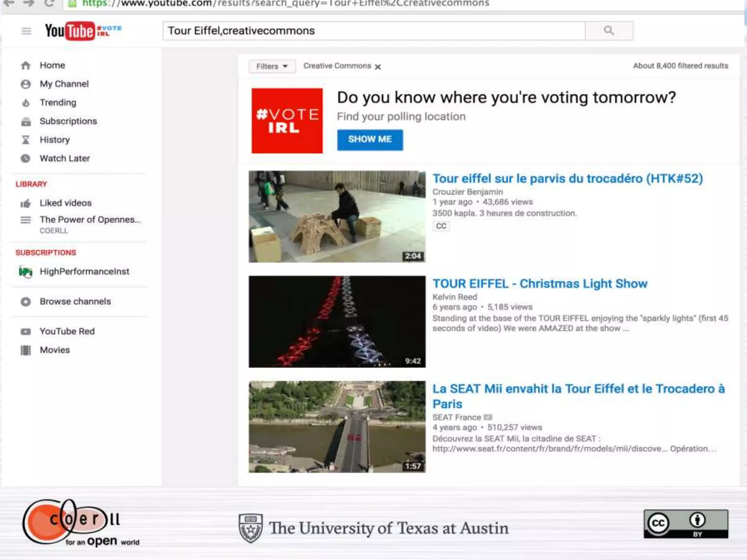Open the SEAT Mii aerial video thumbnail
747x560 pixels.
(337, 427)
